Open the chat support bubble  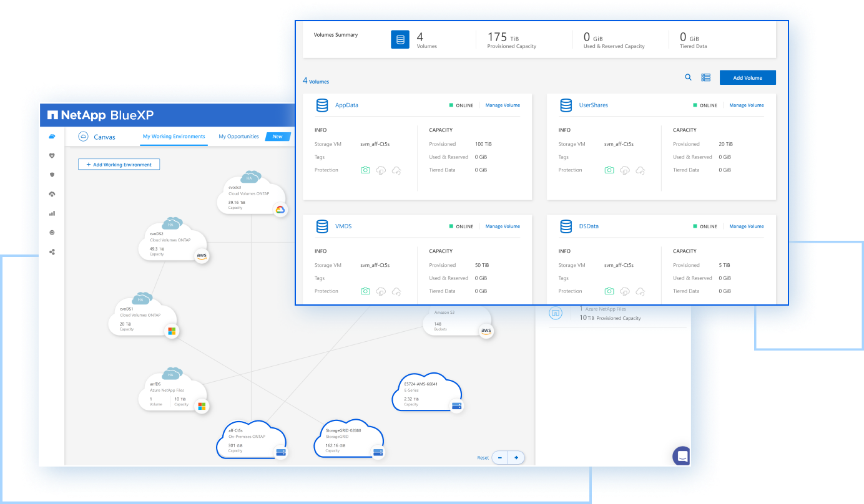point(682,455)
